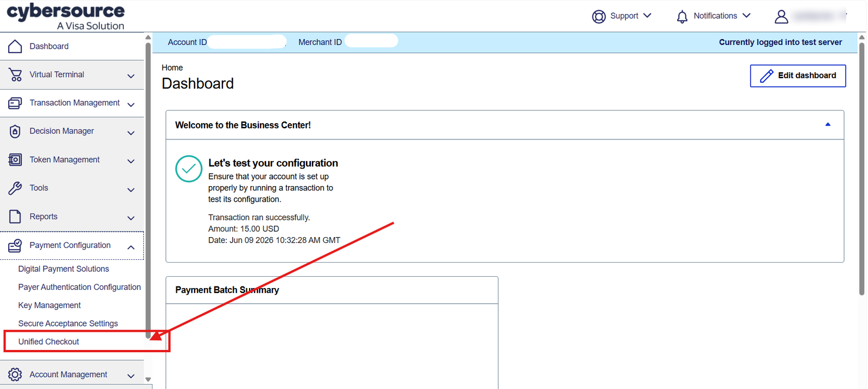Image resolution: width=868 pixels, height=389 pixels.
Task: Click the Support lifebuoy icon
Action: click(599, 17)
